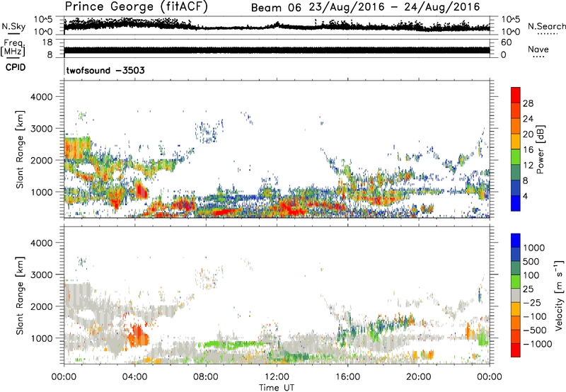Click the '28' tick on the Power scale
Viewport: 566px width, 392px height.
[x=528, y=103]
